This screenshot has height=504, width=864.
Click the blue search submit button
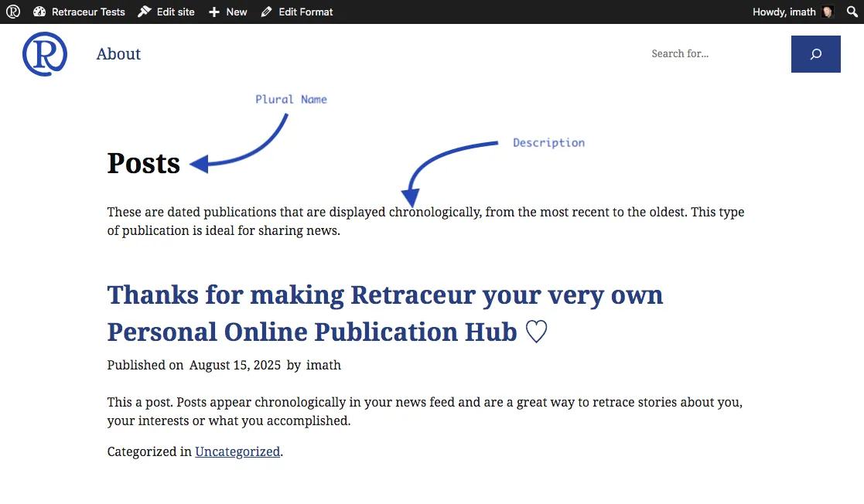[816, 54]
